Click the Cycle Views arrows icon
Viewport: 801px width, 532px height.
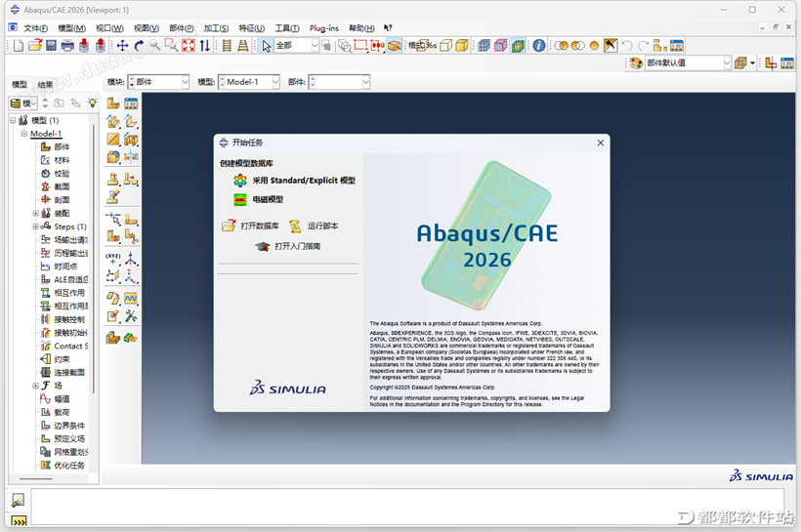205,46
